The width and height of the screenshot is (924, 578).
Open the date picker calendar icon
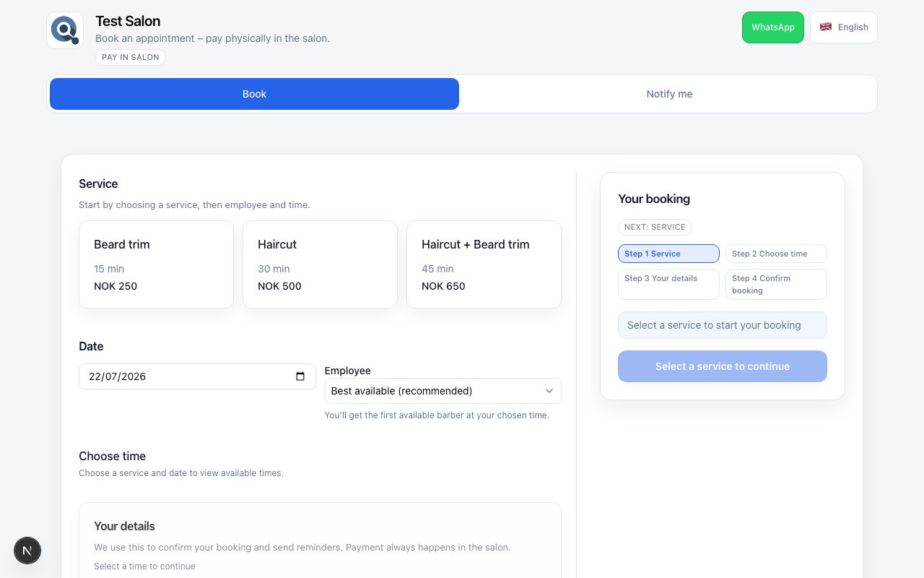click(300, 376)
